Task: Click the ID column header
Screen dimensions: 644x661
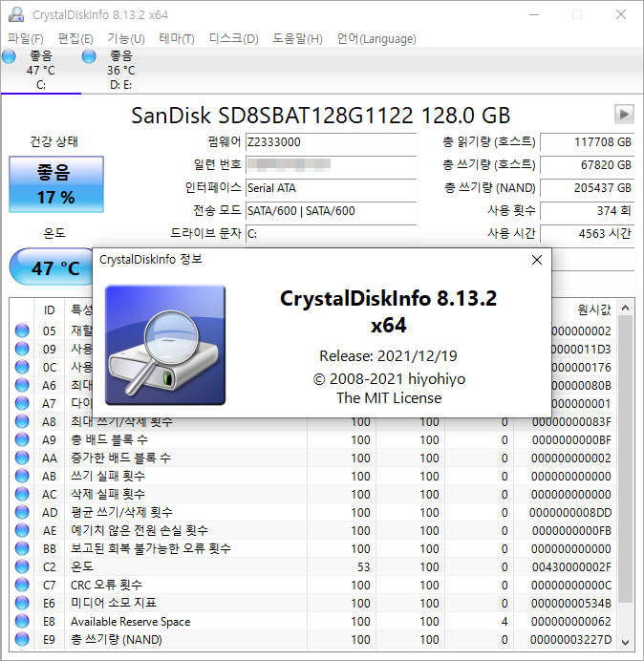Action: click(49, 310)
